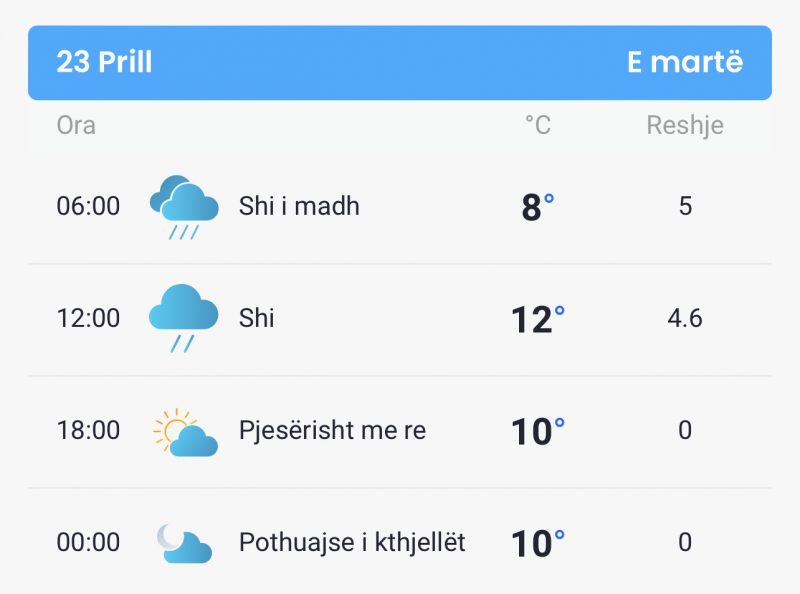The height and width of the screenshot is (594, 800).
Task: Click the Reshje column header
Action: 685,126
